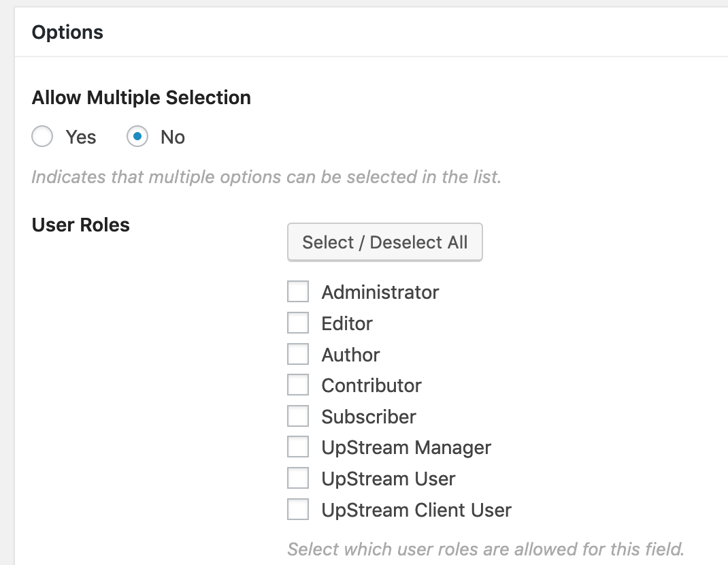Enable the UpStream Manager checkbox

click(x=298, y=447)
